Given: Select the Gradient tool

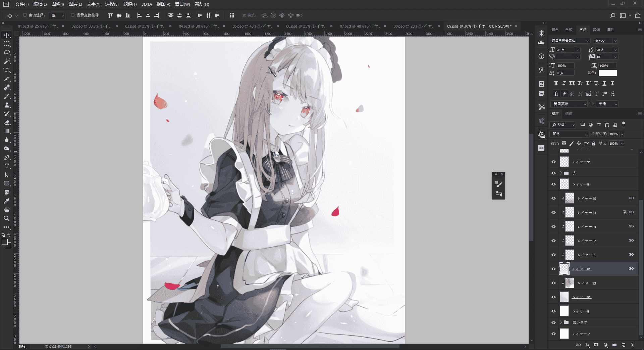Looking at the screenshot, I should pyautogui.click(x=7, y=131).
